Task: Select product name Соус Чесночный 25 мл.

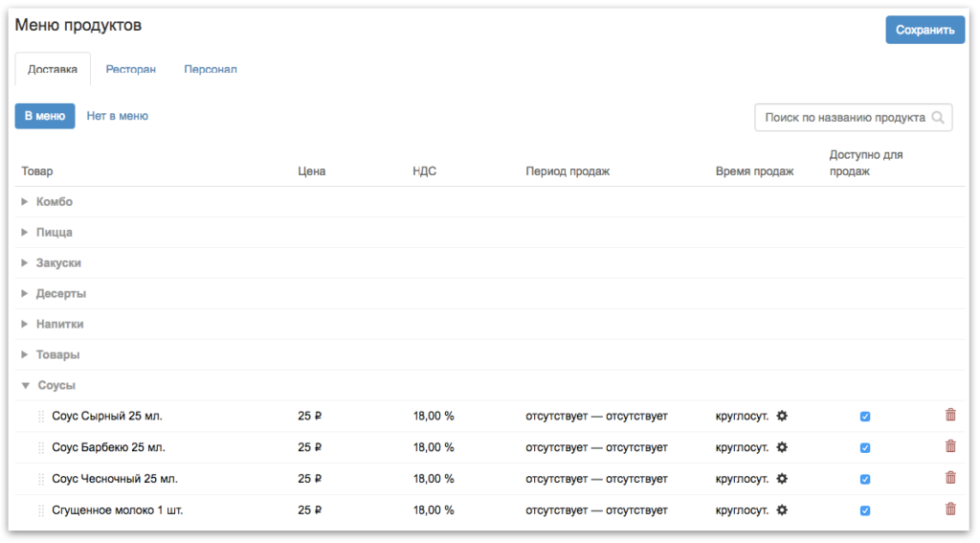Action: [115, 479]
